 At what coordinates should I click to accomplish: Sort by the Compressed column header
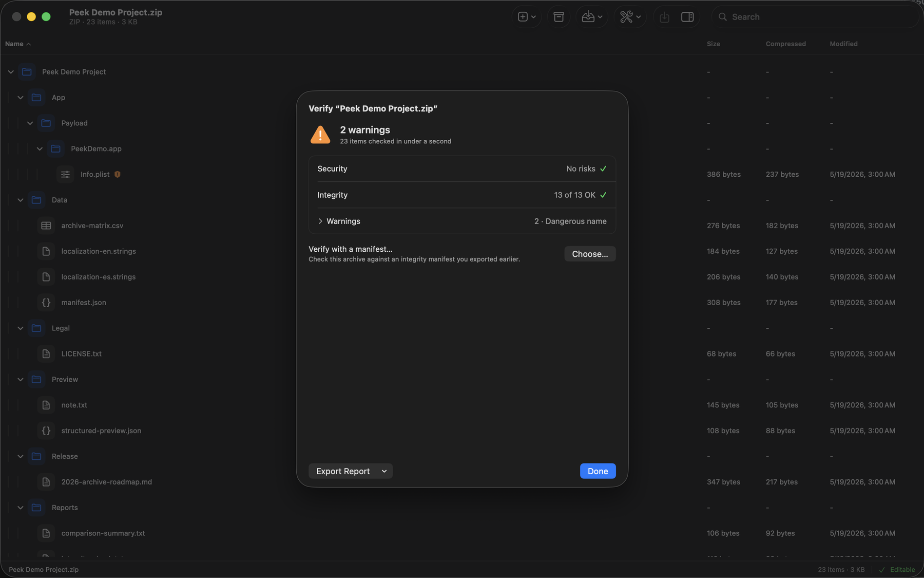pos(785,44)
